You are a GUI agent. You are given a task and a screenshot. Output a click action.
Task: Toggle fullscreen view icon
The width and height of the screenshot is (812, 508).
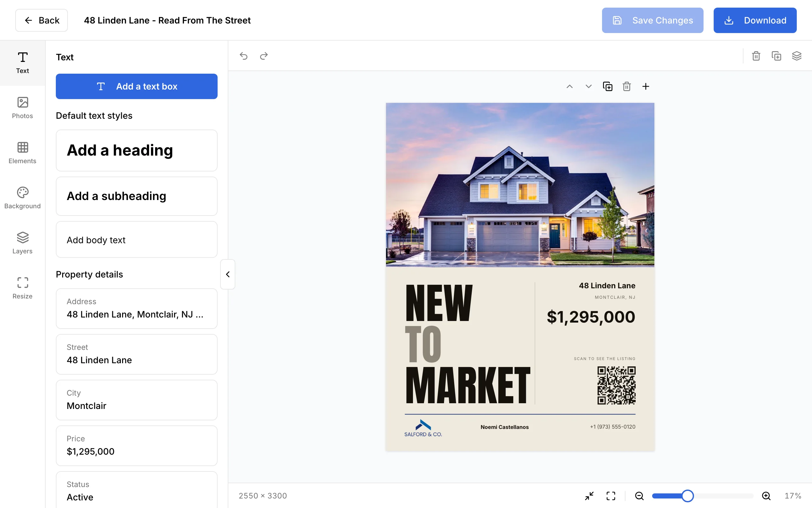click(x=611, y=496)
